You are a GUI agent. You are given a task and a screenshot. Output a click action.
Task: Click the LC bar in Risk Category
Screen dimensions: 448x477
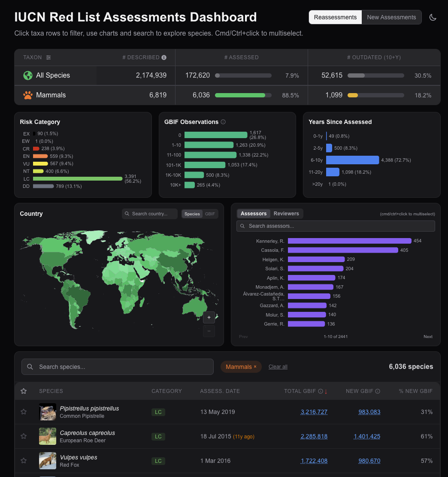point(77,178)
